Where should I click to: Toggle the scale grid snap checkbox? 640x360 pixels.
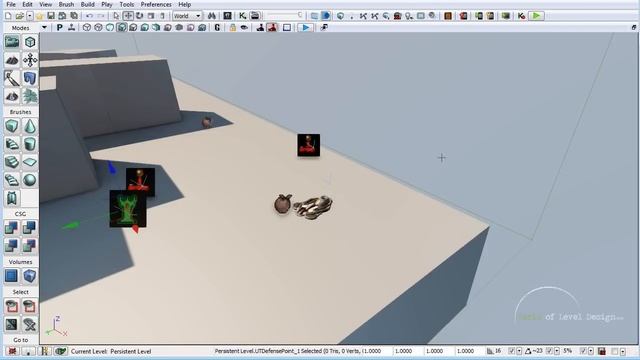point(583,351)
